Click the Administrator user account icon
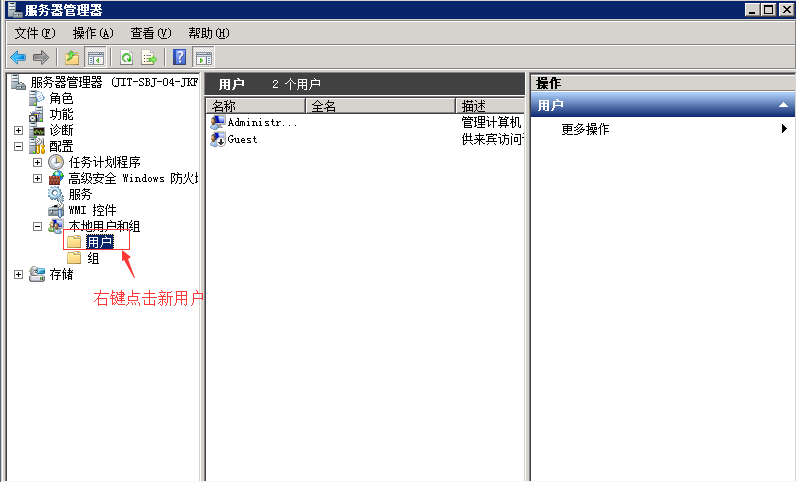This screenshot has height=482, width=796. coord(218,122)
